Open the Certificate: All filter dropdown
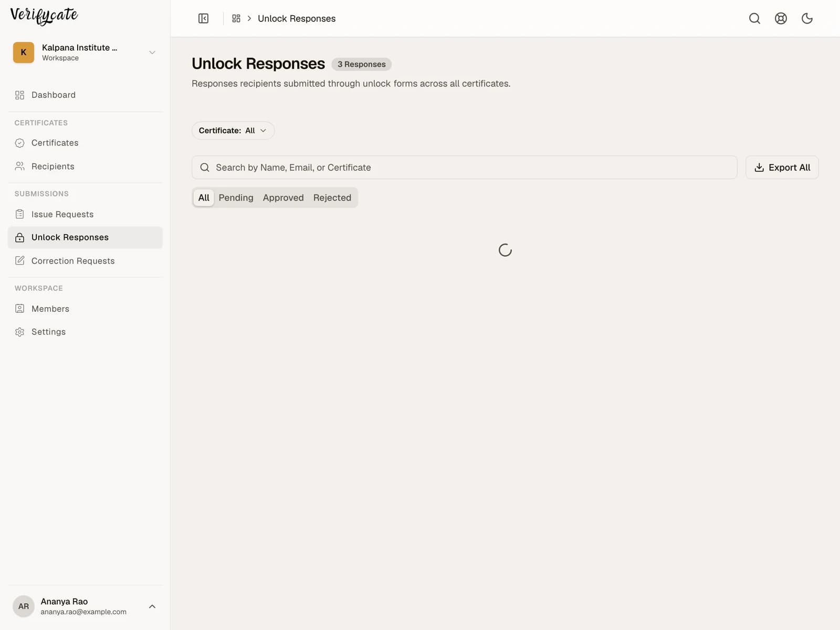This screenshot has height=630, width=840. pyautogui.click(x=233, y=131)
